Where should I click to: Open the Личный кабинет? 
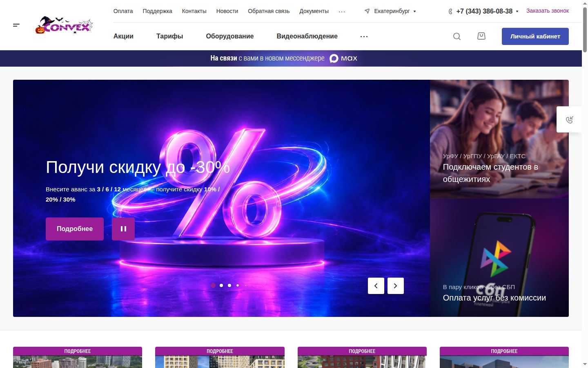535,36
